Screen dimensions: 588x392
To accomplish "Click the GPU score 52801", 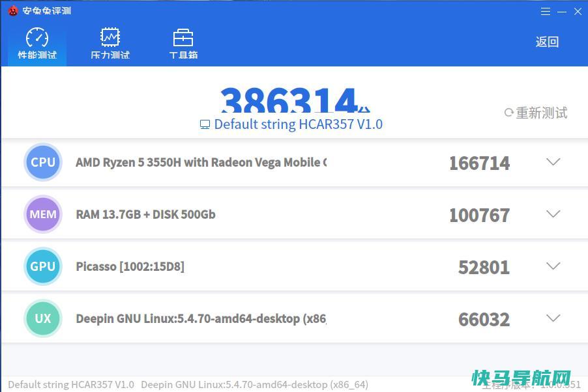I will point(484,267).
